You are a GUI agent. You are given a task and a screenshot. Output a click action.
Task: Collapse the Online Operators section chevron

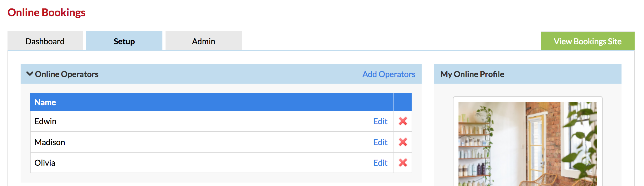tap(30, 74)
